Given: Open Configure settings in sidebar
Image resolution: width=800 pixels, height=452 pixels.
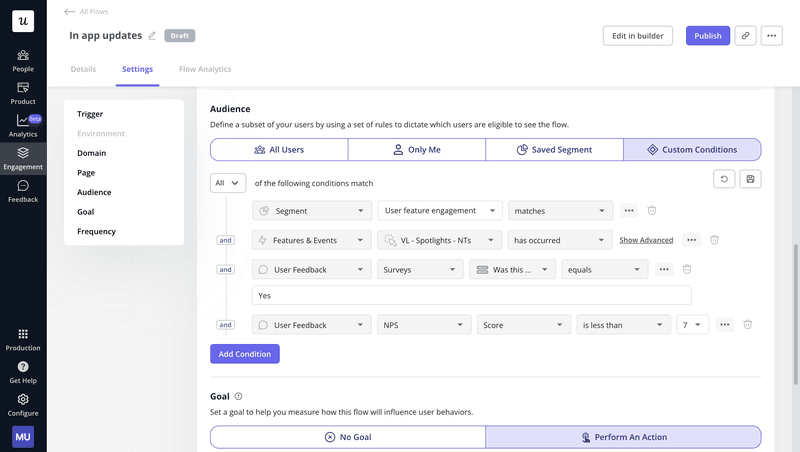Looking at the screenshot, I should 23,405.
